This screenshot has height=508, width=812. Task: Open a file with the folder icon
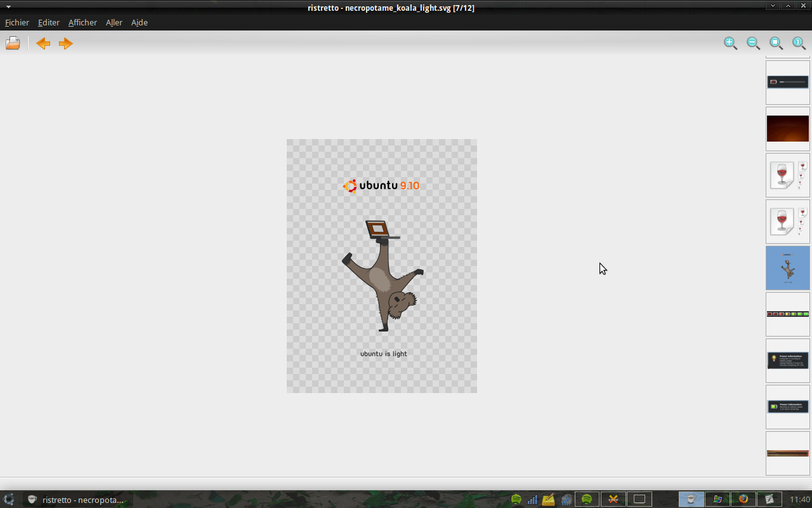pos(13,43)
